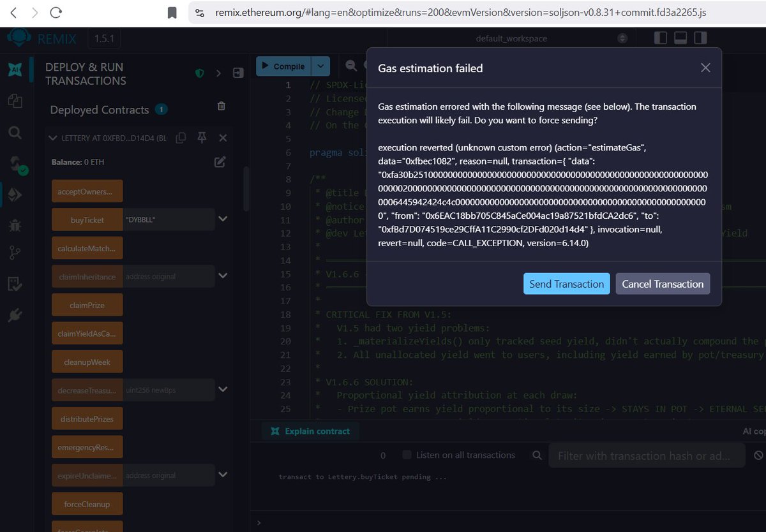Toggle the left panel layout view

click(661, 38)
